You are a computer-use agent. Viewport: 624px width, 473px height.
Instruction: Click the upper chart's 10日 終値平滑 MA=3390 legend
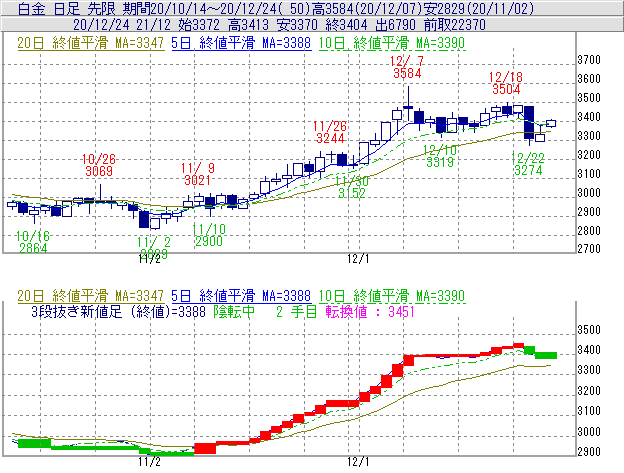tap(392, 43)
